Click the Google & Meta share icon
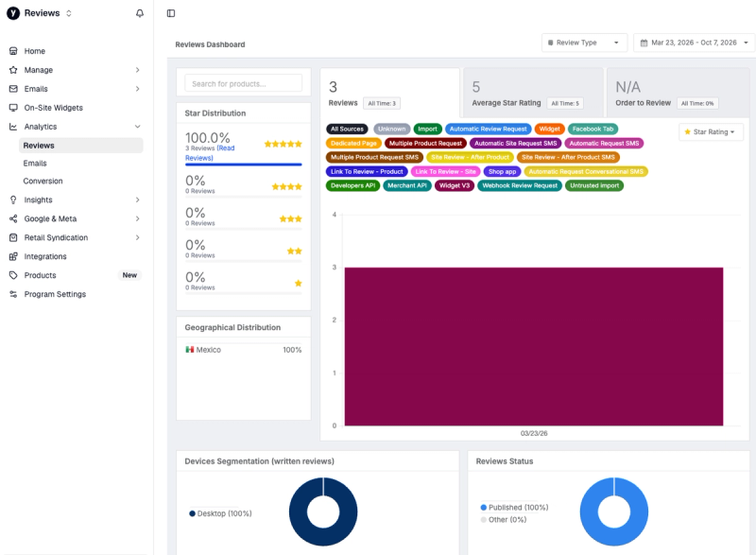The image size is (756, 555). point(13,218)
